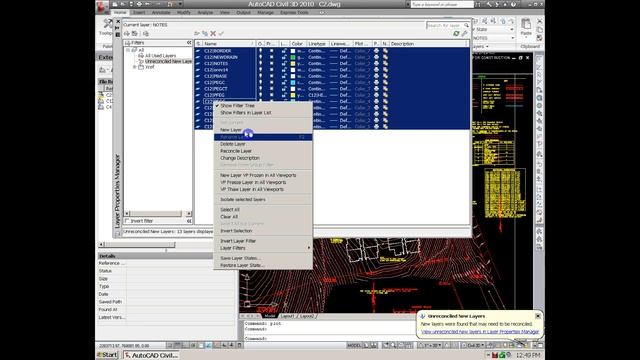640x360 pixels.
Task: Click the filter tree horizontal scrollbar
Action: pos(157,213)
